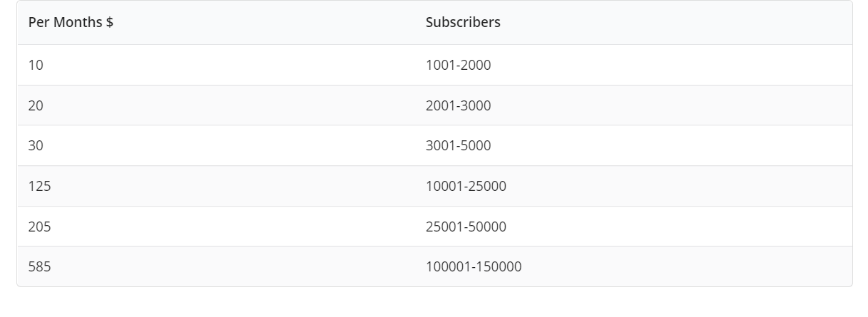Click the "Subscribers" column header
The image size is (868, 317).
463,22
